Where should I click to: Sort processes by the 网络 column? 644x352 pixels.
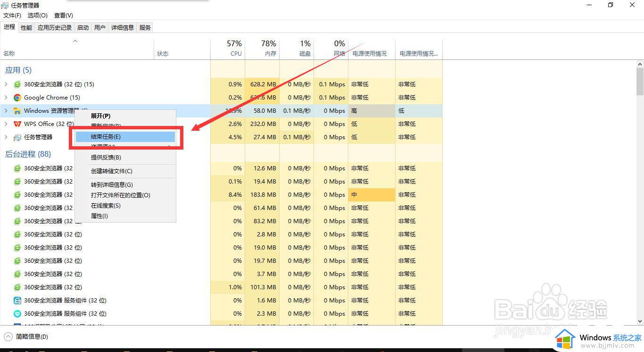click(x=331, y=49)
